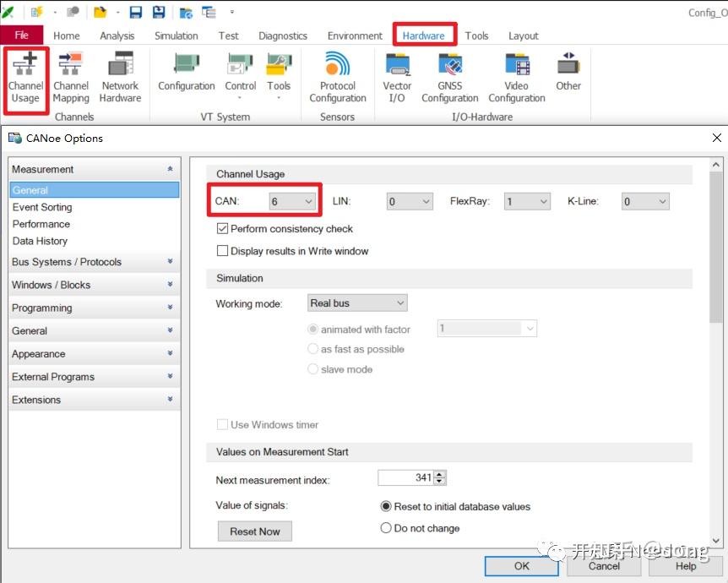Select slave mode radio button
This screenshot has height=583, width=728.
point(313,369)
